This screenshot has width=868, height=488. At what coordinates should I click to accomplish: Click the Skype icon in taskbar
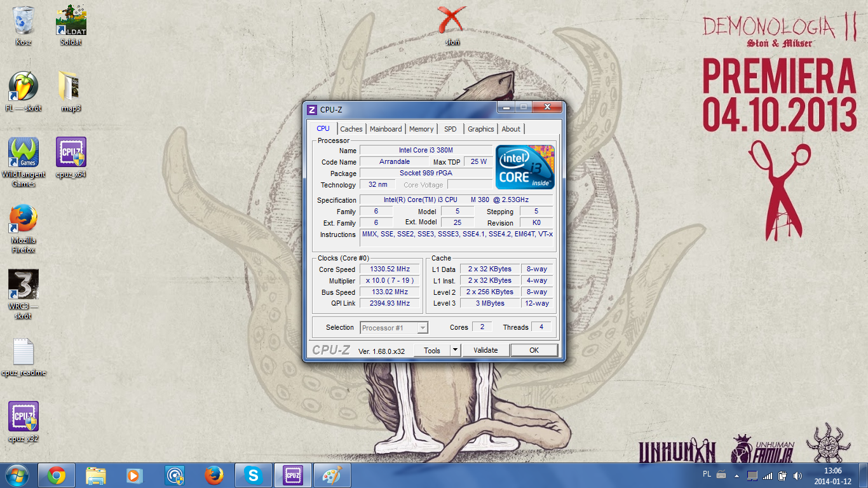point(254,475)
